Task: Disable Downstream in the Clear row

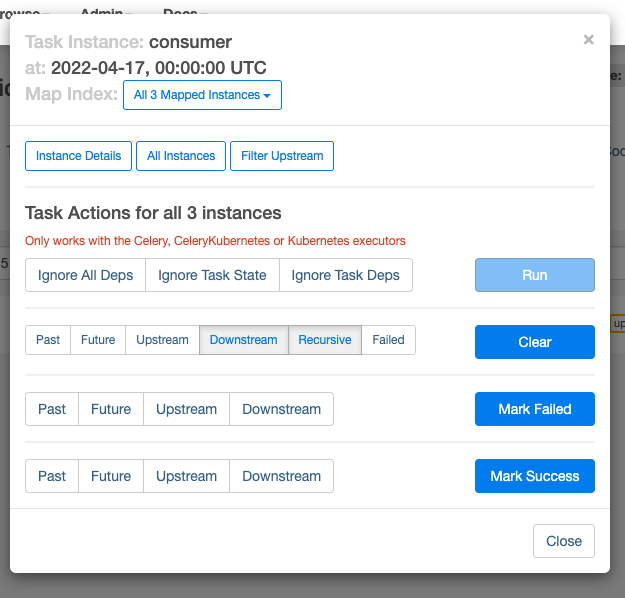Action: (243, 340)
